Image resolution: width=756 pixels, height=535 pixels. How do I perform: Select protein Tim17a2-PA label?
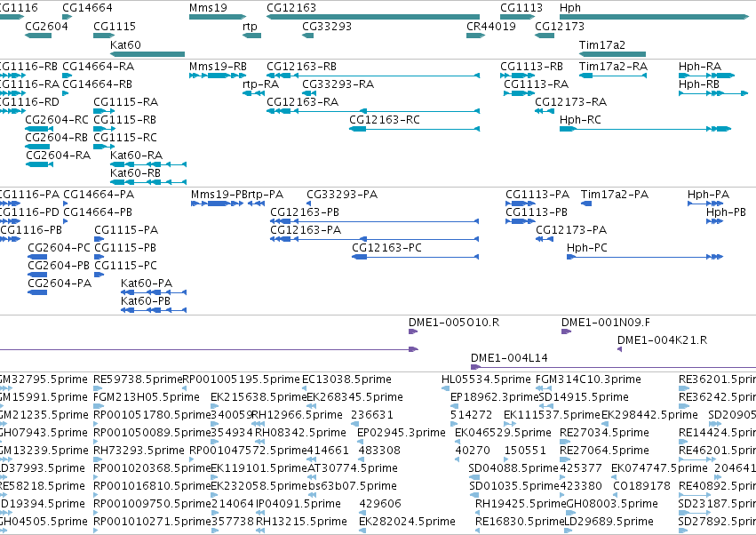coord(614,195)
